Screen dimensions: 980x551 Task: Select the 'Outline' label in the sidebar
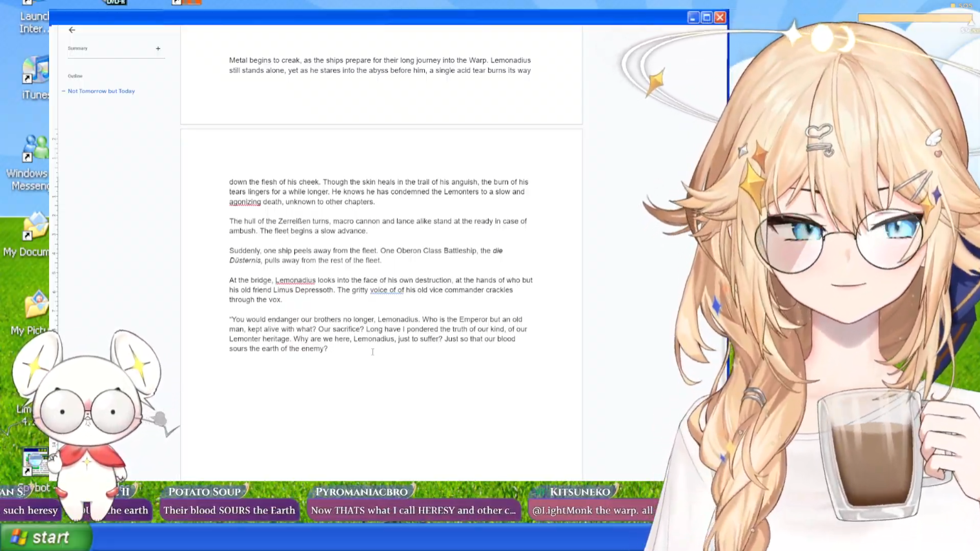pos(75,76)
